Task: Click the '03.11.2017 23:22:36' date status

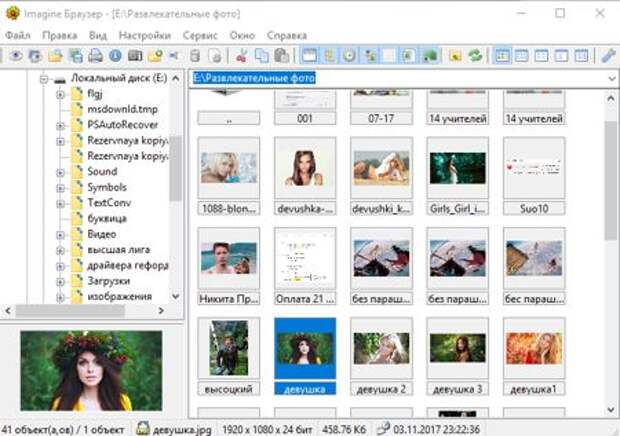Action: point(437,429)
